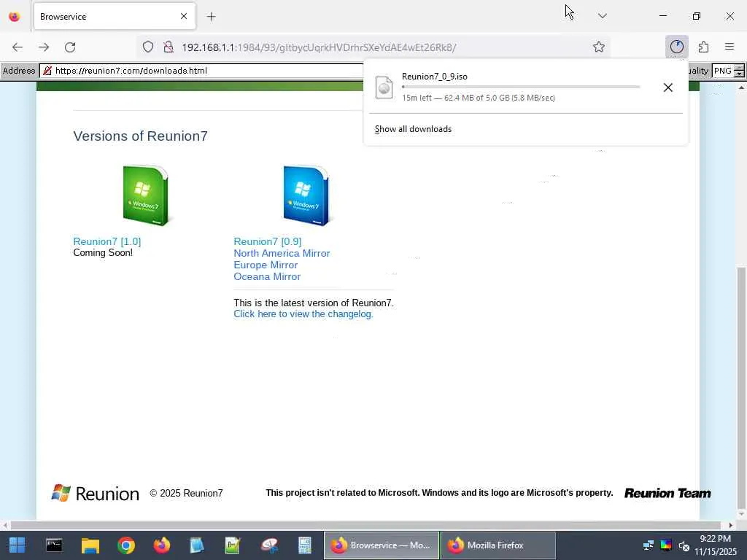Viewport: 747px width, 560px height.
Task: Open the tracking protection shield icon
Action: 148,47
